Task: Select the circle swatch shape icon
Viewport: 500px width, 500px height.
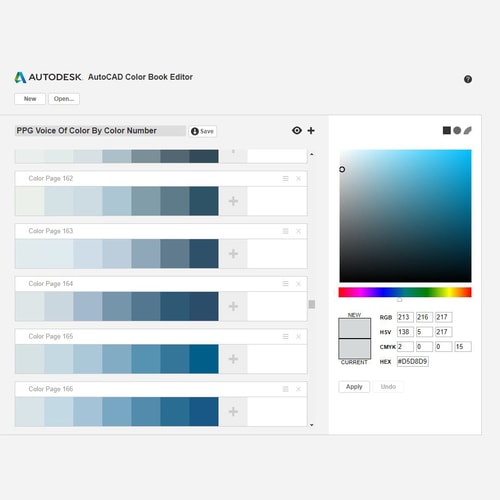Action: 457,130
